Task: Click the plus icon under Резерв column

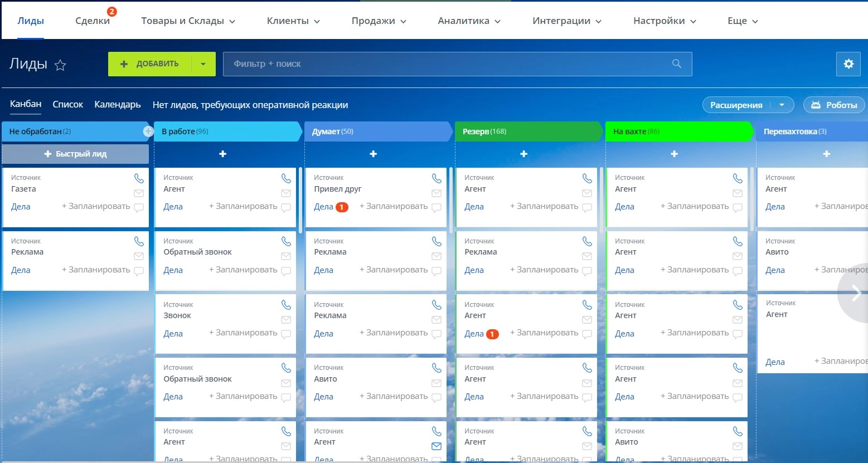Action: (x=523, y=154)
